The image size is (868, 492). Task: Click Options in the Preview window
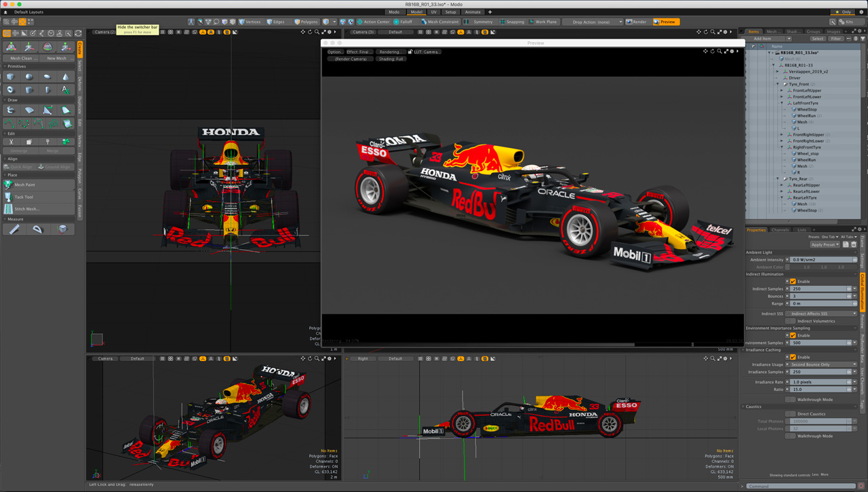[334, 52]
